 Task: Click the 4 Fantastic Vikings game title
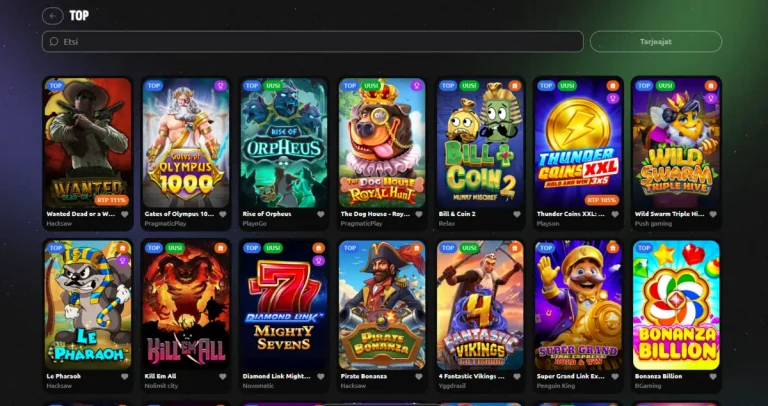coord(473,376)
